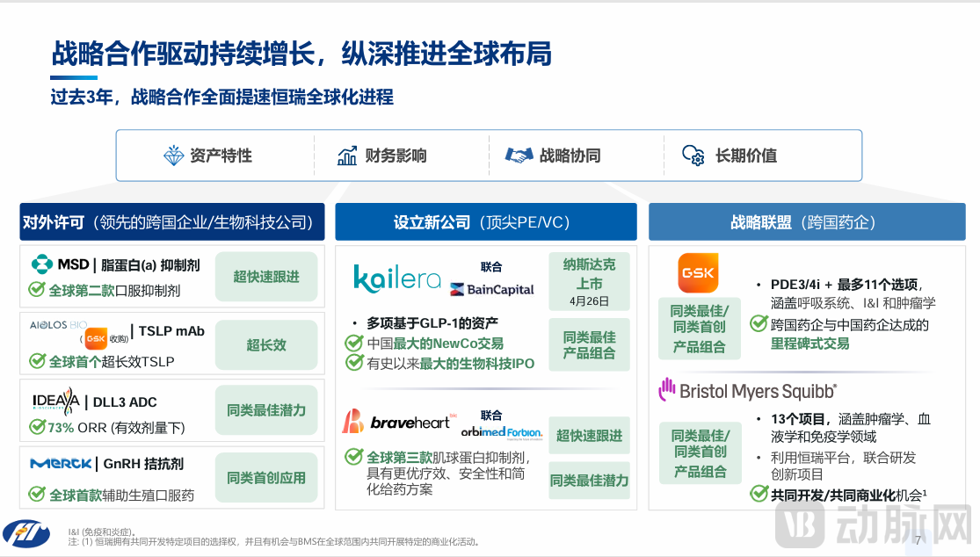The width and height of the screenshot is (980, 557).
Task: Click the 超长效 tag
Action: tap(266, 344)
